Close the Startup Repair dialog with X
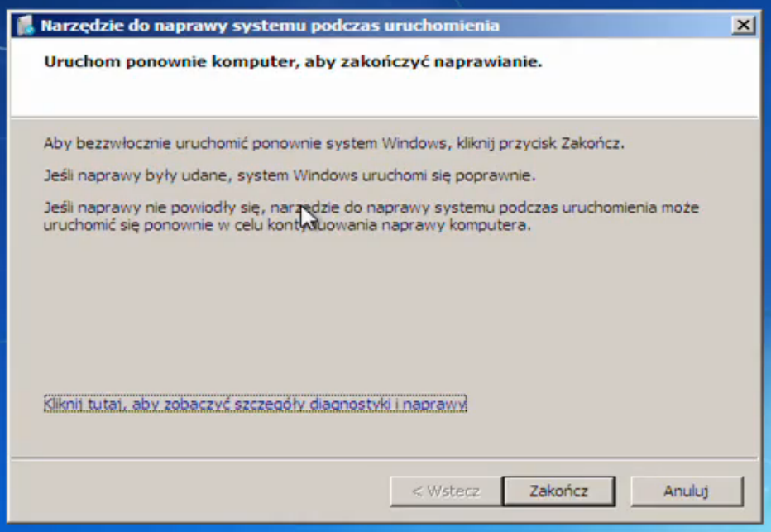Image resolution: width=771 pixels, height=532 pixels. coord(743,25)
